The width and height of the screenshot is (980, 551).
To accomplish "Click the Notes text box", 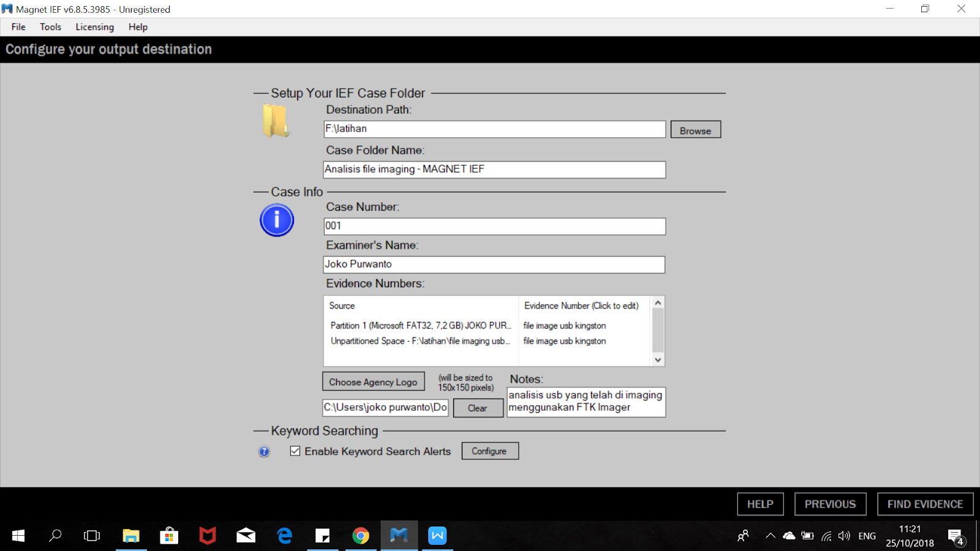I will point(586,402).
